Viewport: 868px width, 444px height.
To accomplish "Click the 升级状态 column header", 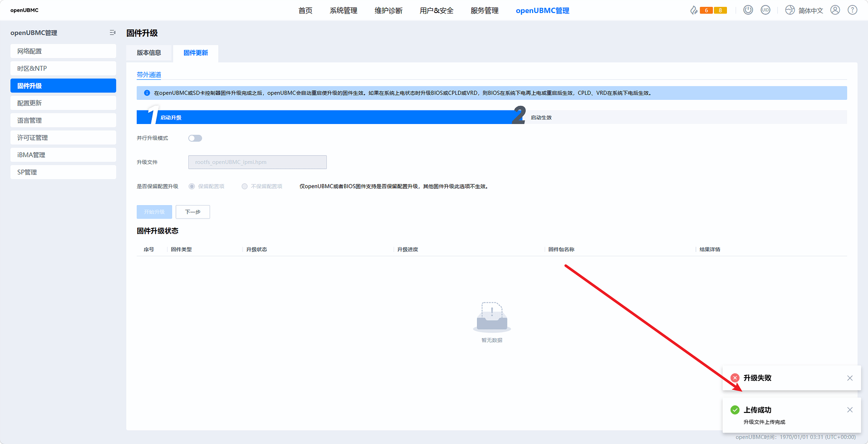I will coord(256,249).
